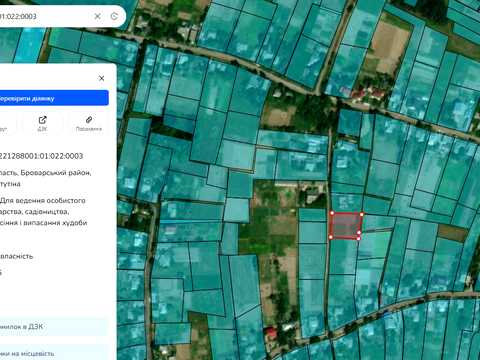
Task: Click bottom-right vertex of red parcel outline
Action: coord(359,238)
